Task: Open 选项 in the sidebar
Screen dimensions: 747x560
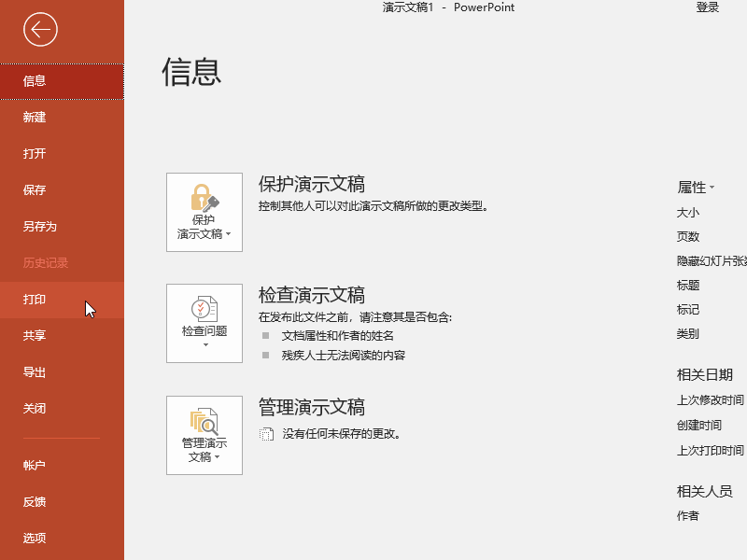Action: (x=62, y=539)
